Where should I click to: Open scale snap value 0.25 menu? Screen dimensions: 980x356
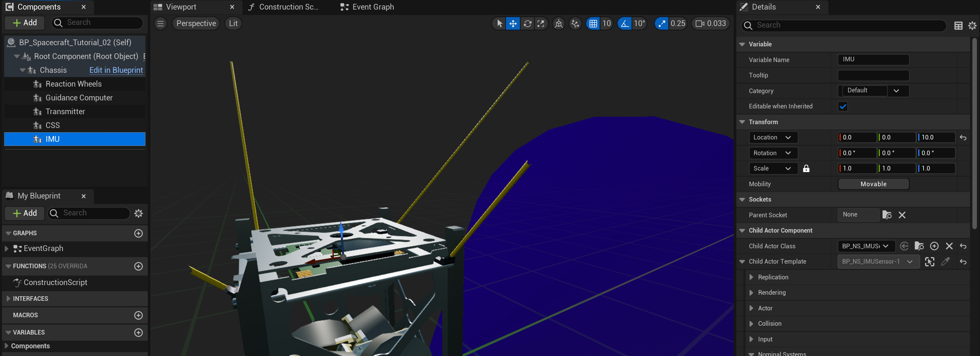(x=678, y=23)
